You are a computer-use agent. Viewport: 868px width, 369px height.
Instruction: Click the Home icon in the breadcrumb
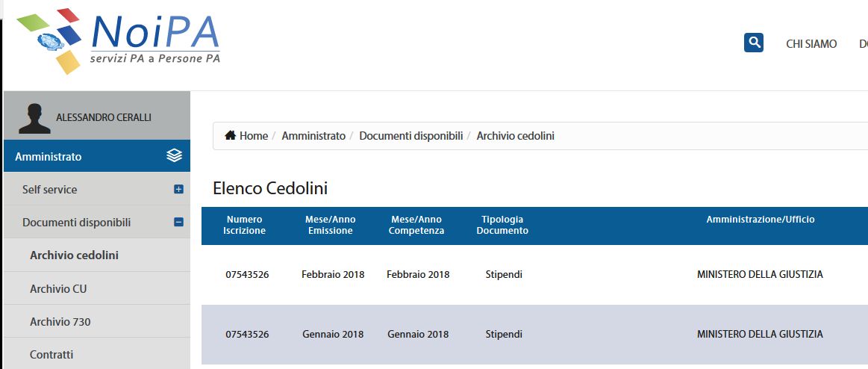231,135
